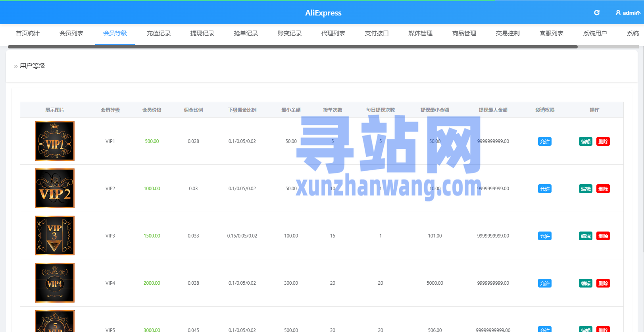The width and height of the screenshot is (644, 332).
Task: Click the 用户等级 breadcrumb title
Action: pos(33,66)
